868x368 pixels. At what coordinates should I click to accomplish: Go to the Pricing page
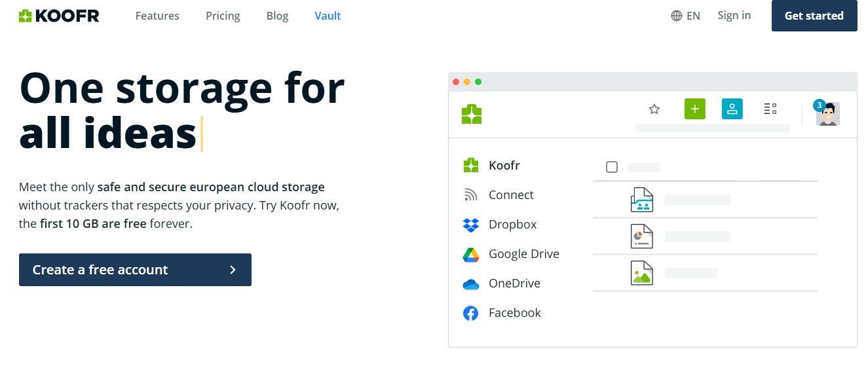pos(223,16)
